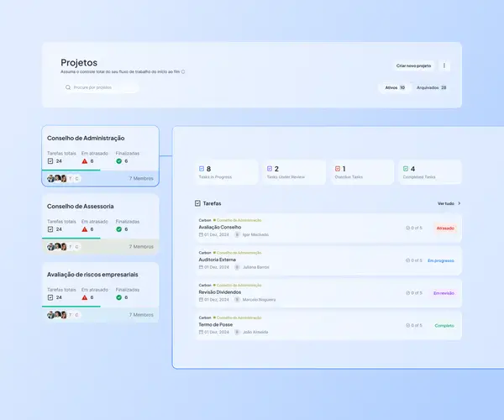This screenshot has height=420, width=504.
Task: Open the Auditoria Externa task
Action: (x=328, y=260)
